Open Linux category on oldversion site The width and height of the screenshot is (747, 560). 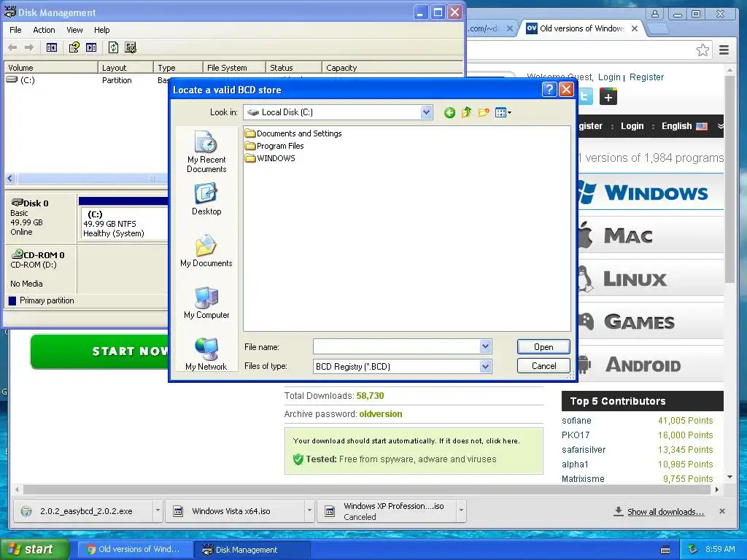click(650, 278)
